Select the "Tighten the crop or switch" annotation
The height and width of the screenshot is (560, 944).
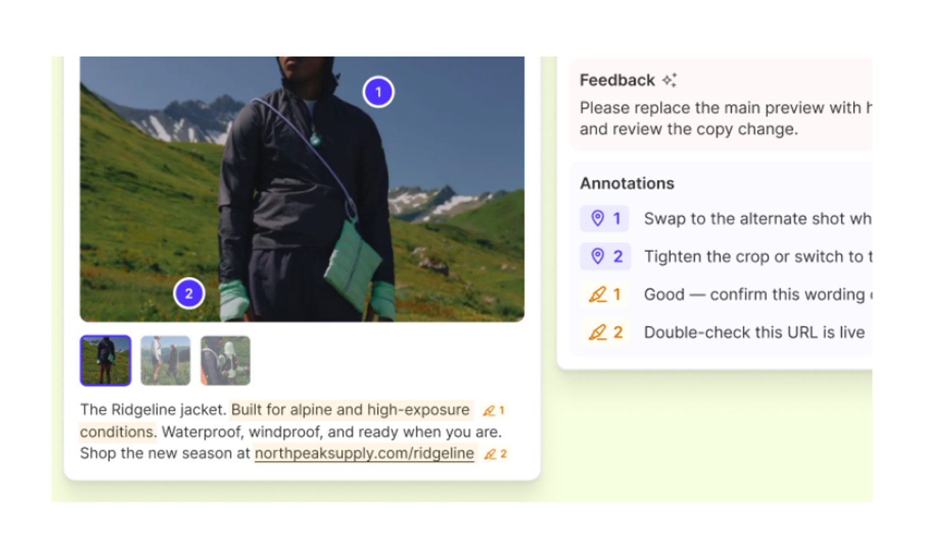click(758, 256)
